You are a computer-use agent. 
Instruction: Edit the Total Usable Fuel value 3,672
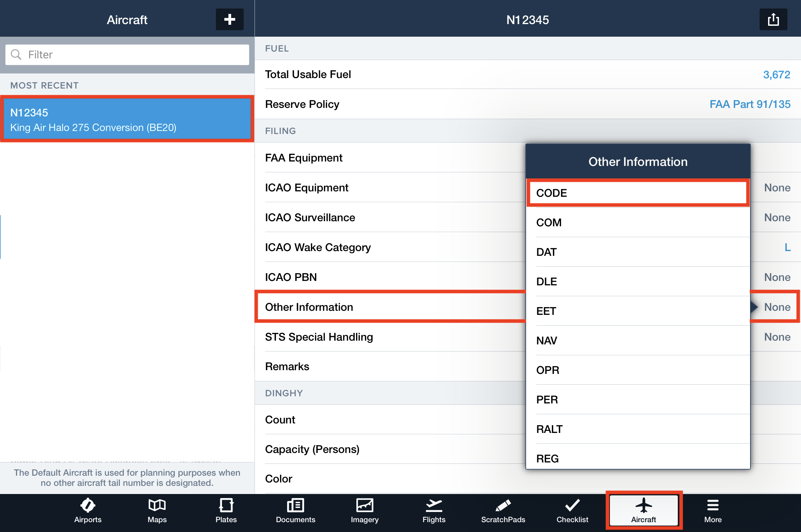pyautogui.click(x=776, y=75)
